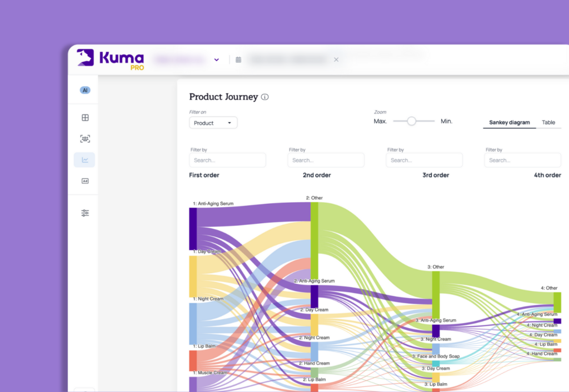
Task: Click the Zoom slider handle
Action: click(x=411, y=121)
